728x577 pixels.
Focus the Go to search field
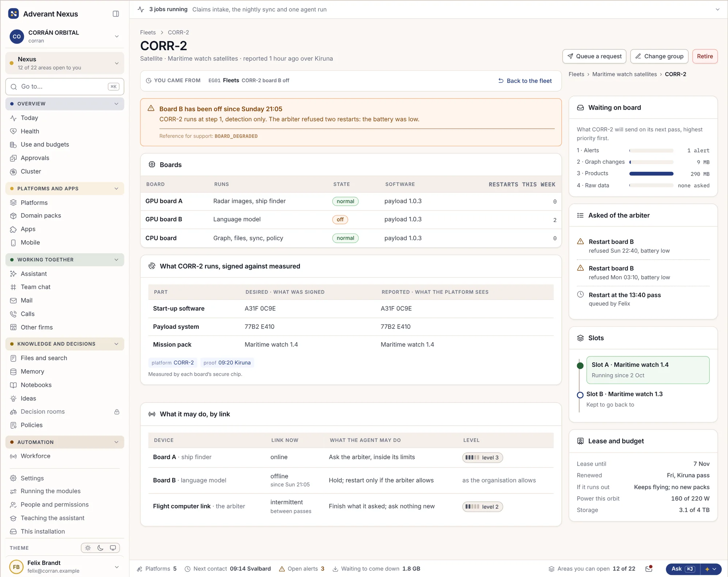[x=65, y=87]
